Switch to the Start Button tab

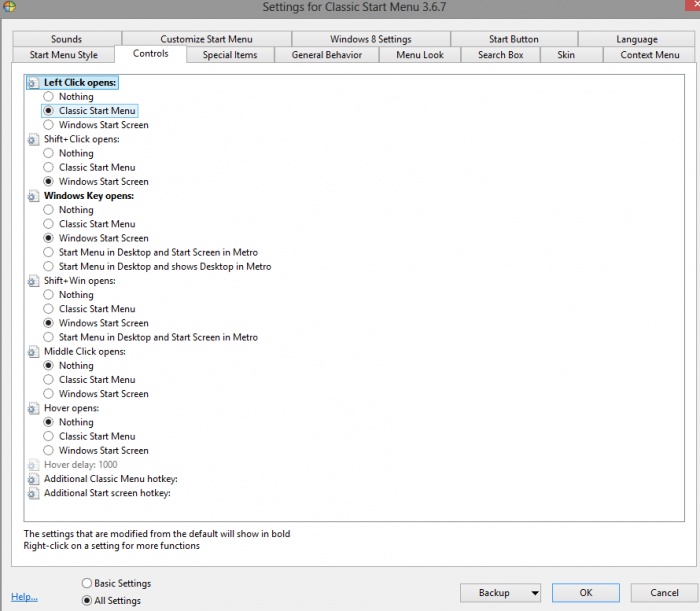coord(514,39)
